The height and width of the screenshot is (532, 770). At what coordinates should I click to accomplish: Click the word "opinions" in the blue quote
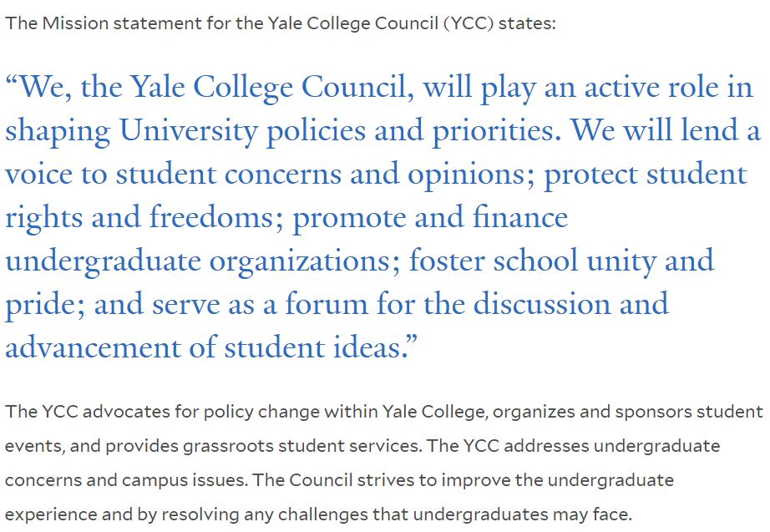[470, 175]
